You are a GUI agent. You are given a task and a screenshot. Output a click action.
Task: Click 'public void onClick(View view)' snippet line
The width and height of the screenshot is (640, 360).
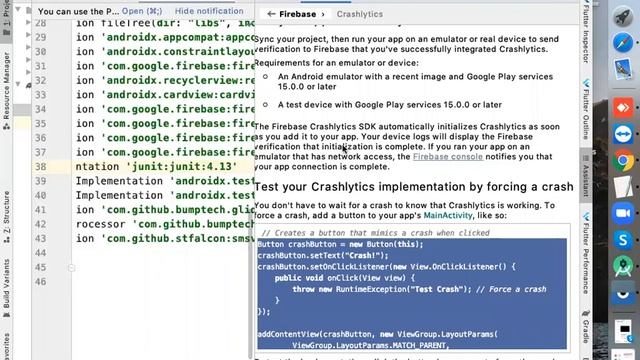(x=344, y=278)
